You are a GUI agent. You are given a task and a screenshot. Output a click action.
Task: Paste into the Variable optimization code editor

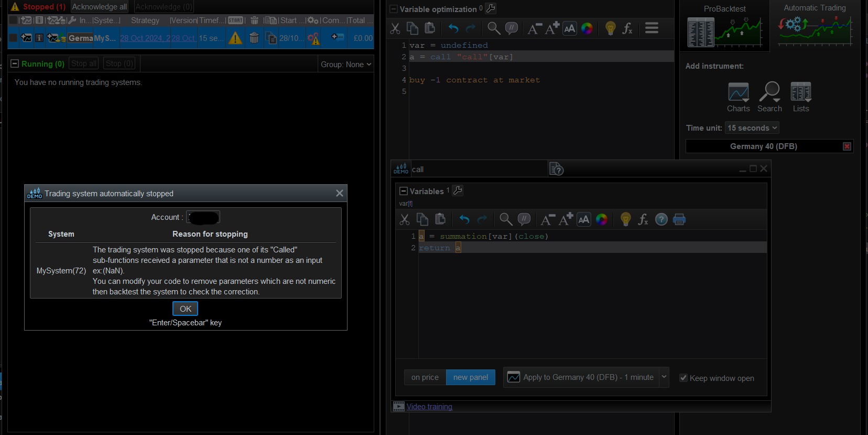pos(430,28)
